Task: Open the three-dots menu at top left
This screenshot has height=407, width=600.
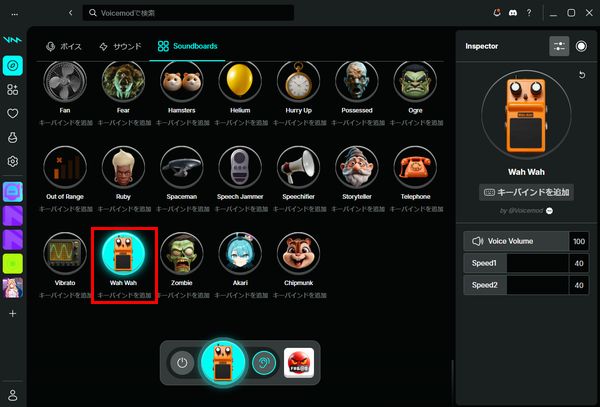Action: point(15,14)
